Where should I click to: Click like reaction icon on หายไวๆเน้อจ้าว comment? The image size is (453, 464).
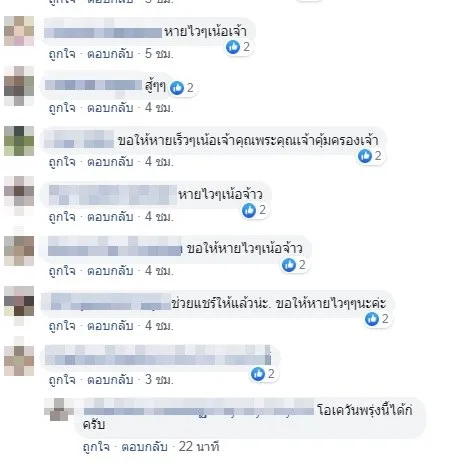pos(249,210)
